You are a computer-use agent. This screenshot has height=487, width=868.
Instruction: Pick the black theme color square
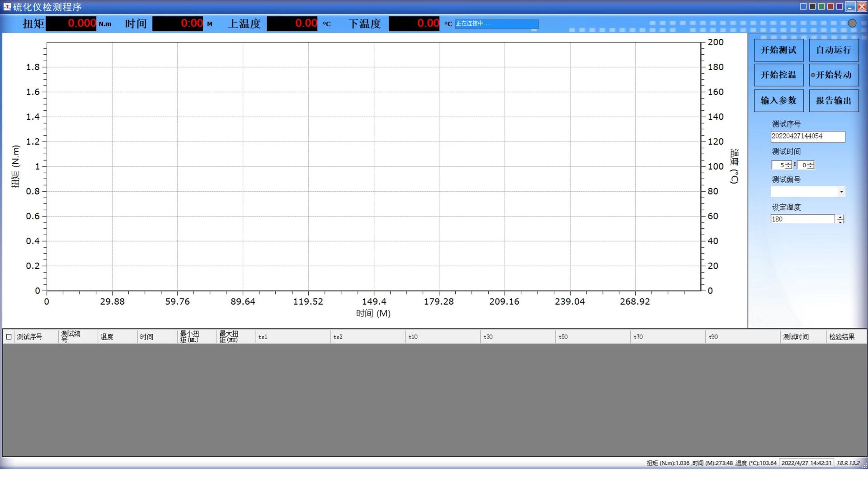click(x=812, y=6)
